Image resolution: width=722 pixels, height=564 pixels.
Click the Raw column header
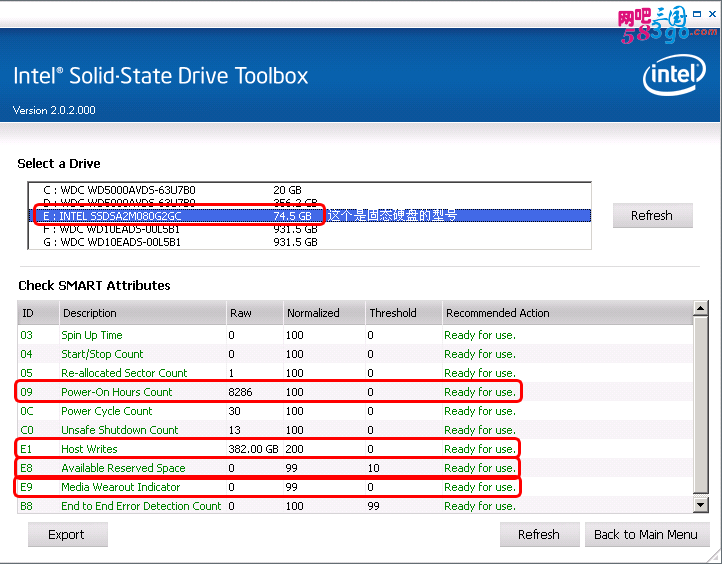255,313
